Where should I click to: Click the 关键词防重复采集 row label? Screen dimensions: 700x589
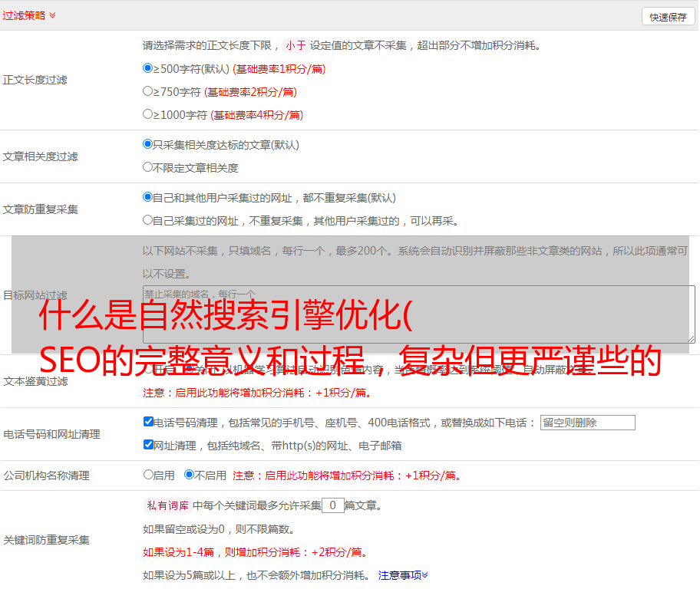[46, 540]
